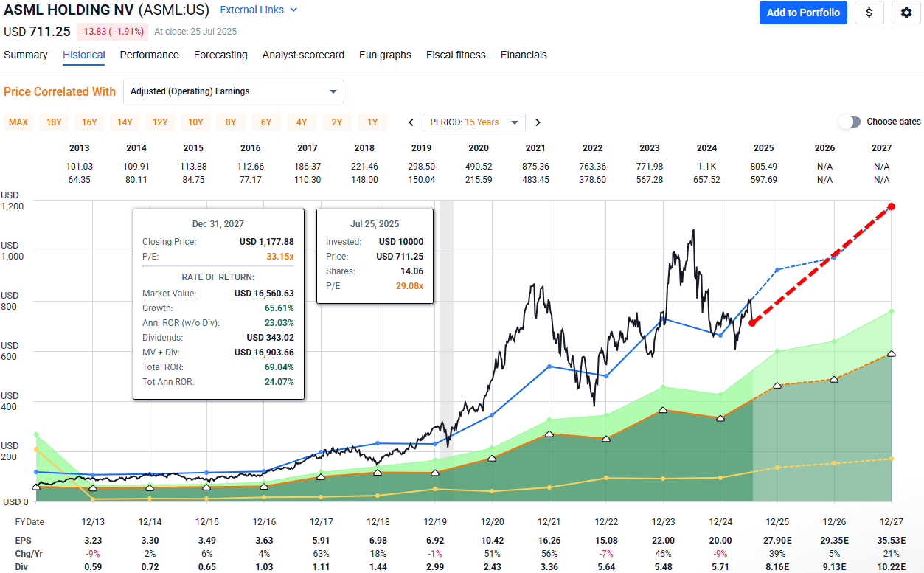
Task: Click the right arrow to shift period forward
Action: point(538,122)
